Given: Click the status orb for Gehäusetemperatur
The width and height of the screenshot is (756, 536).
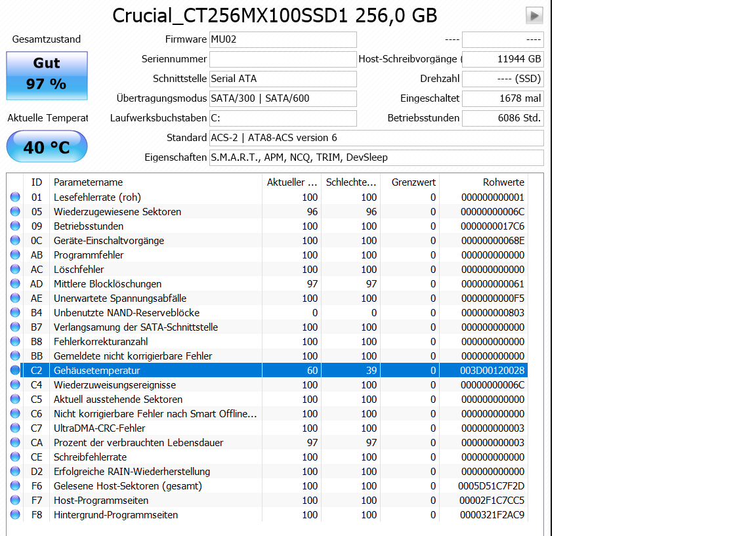Looking at the screenshot, I should pos(16,370).
